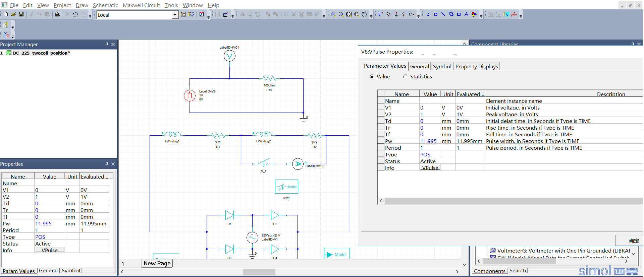Switch to General tab in V8 dialog
The width and height of the screenshot is (644, 277).
[x=420, y=66]
